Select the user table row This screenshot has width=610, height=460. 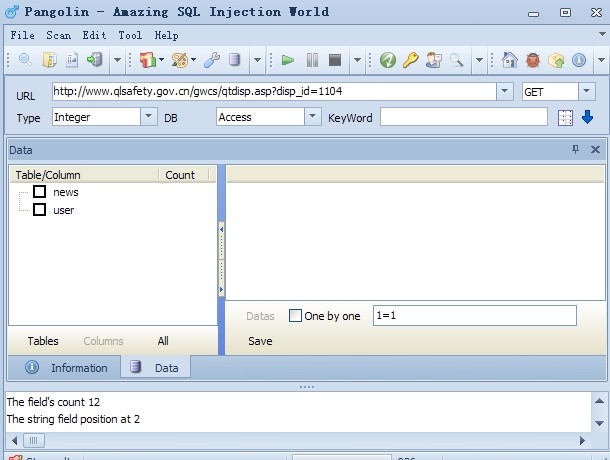pyautogui.click(x=63, y=210)
